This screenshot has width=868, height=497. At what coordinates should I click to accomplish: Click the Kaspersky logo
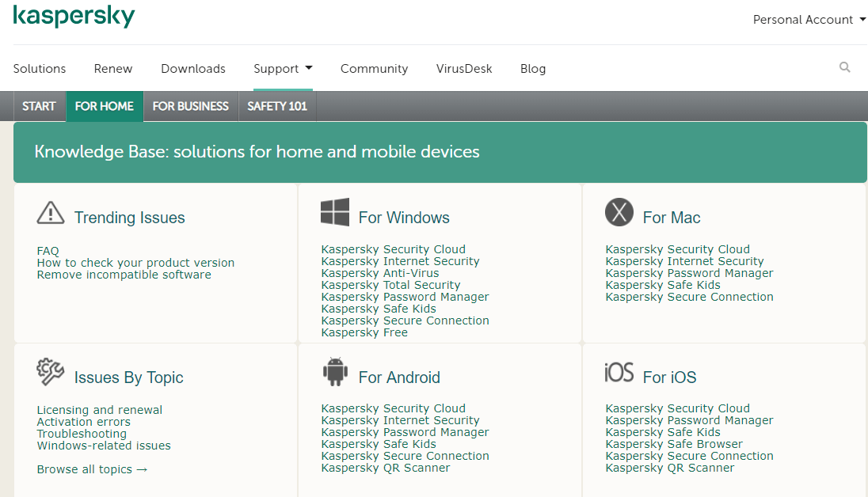(x=74, y=16)
